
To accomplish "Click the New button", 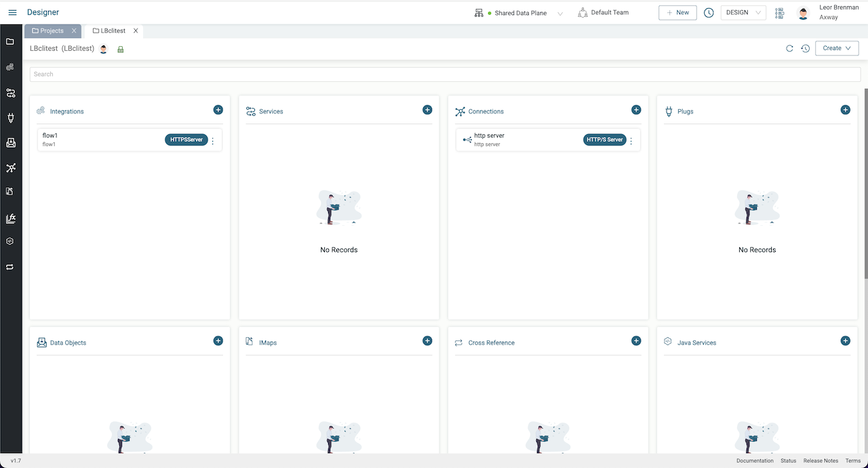I will click(677, 12).
